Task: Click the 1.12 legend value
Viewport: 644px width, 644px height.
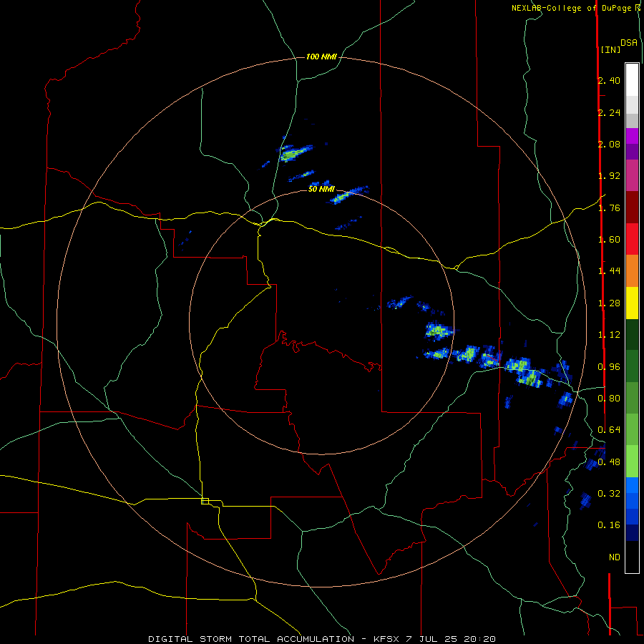Action: click(609, 335)
